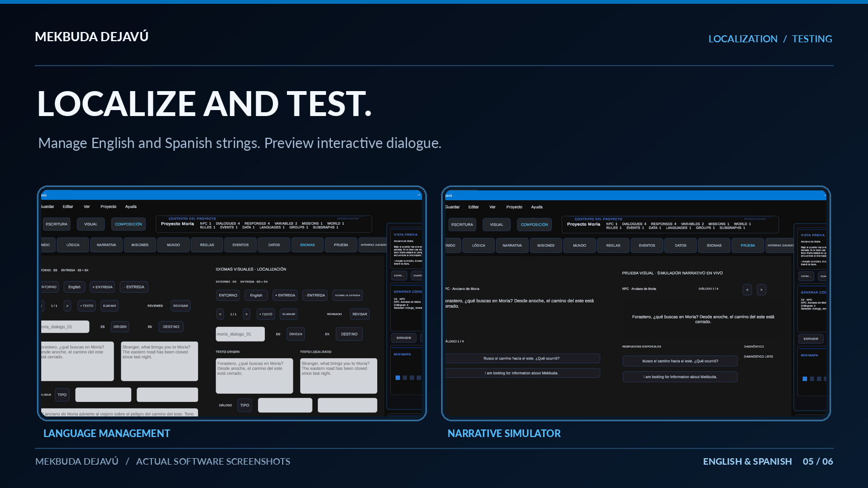Select VISUAL mode in Narrative Simulator screenshot
The image size is (868, 488).
496,224
